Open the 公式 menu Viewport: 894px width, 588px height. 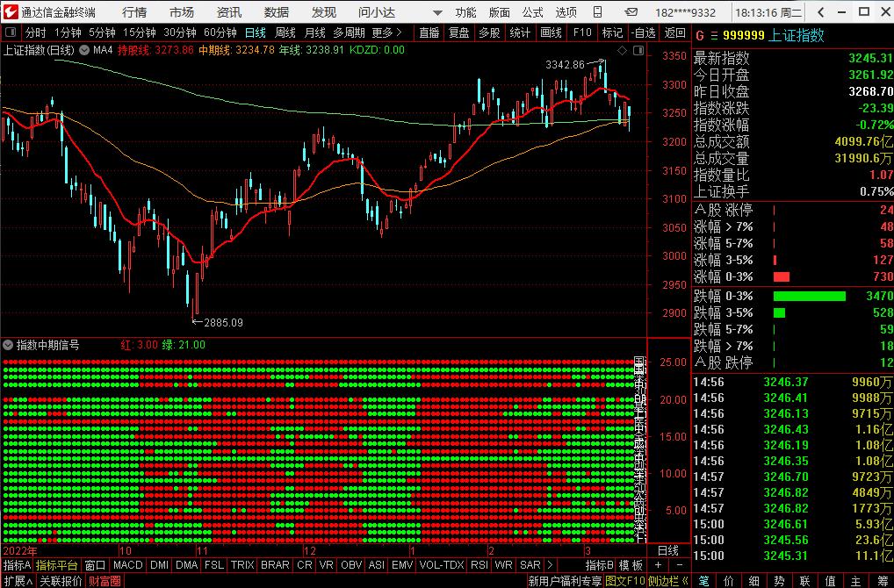pyautogui.click(x=532, y=12)
